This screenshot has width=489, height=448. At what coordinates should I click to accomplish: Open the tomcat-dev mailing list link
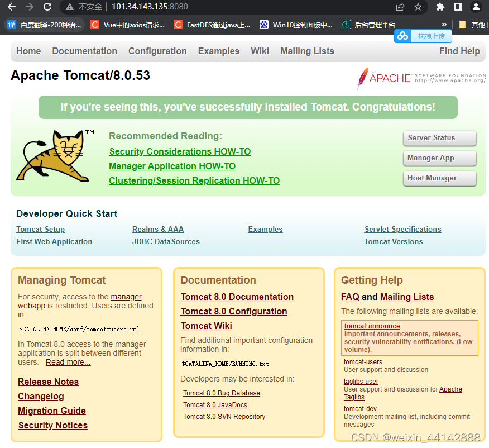(360, 409)
